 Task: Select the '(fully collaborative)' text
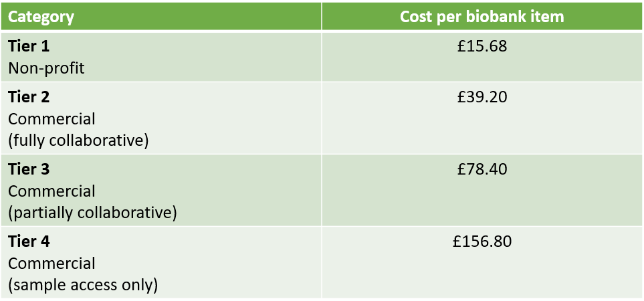click(x=78, y=140)
